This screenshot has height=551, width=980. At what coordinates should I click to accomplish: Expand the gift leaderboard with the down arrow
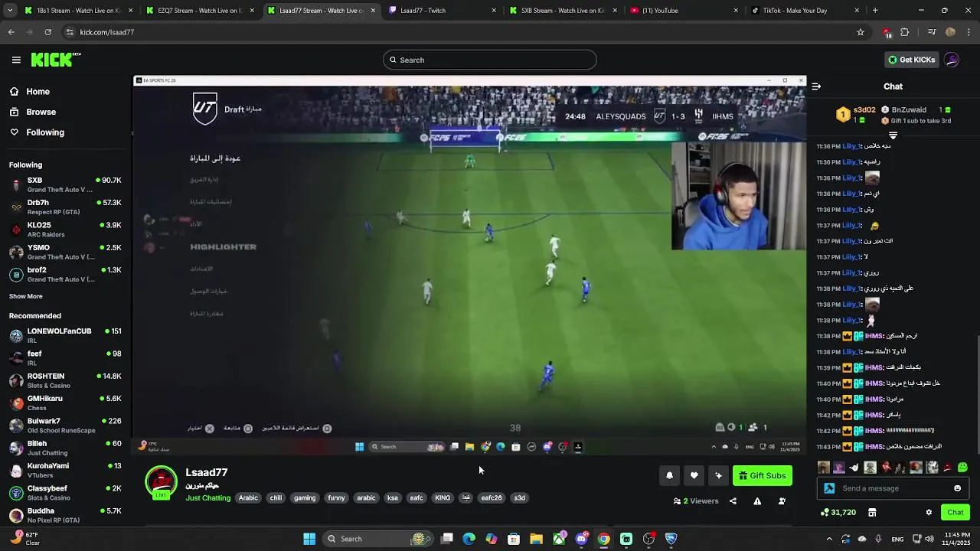(x=893, y=135)
